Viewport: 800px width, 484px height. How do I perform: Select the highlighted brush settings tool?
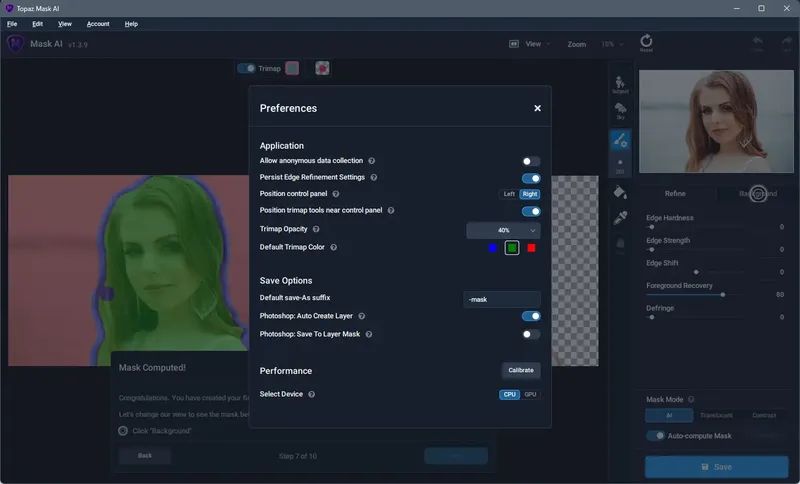[620, 140]
